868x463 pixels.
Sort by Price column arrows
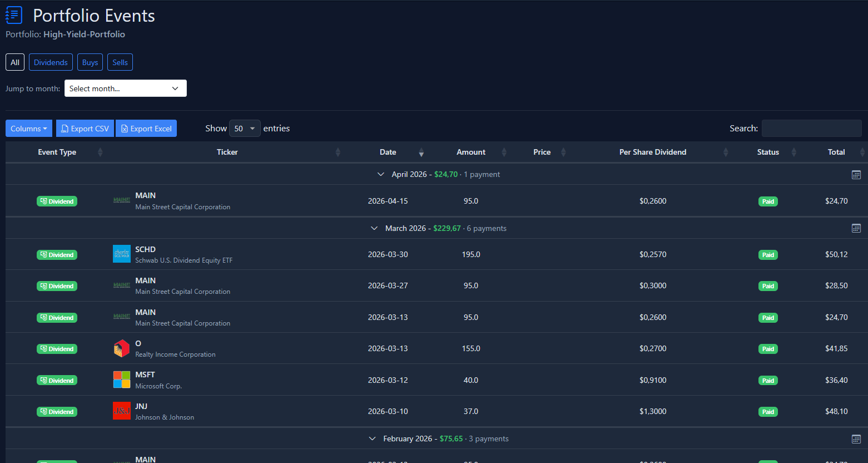(563, 152)
